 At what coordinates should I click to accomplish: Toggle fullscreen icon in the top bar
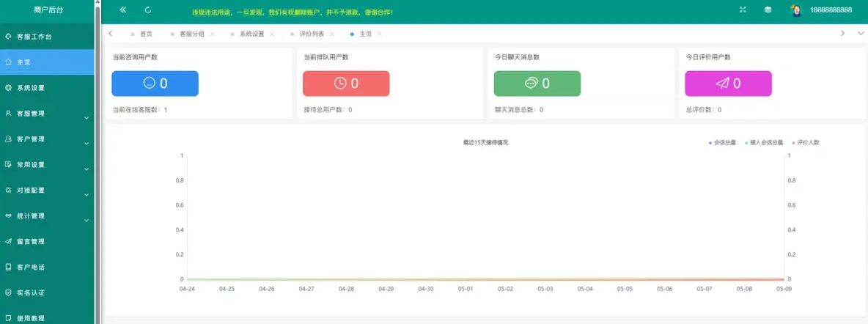click(x=743, y=10)
